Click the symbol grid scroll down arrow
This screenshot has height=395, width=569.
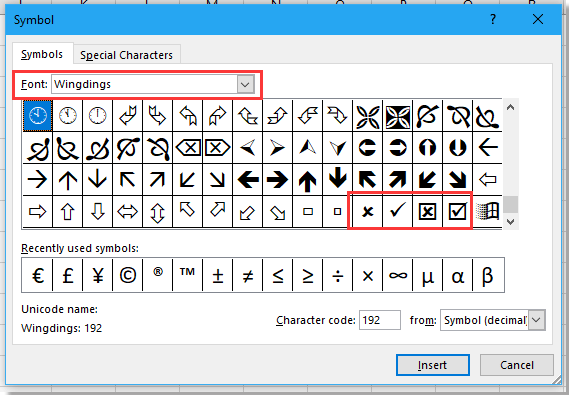tap(510, 221)
